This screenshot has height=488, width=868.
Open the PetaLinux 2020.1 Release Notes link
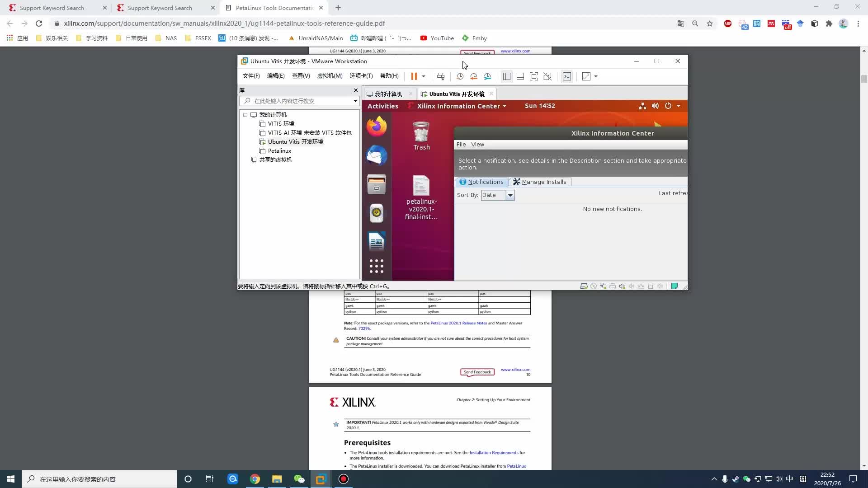click(x=458, y=323)
